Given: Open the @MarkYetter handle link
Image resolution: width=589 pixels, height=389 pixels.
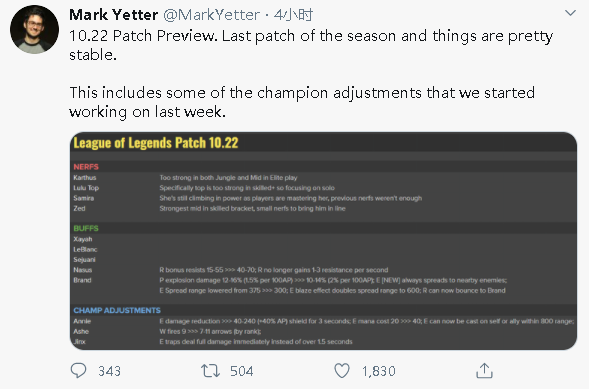Looking at the screenshot, I should (211, 15).
